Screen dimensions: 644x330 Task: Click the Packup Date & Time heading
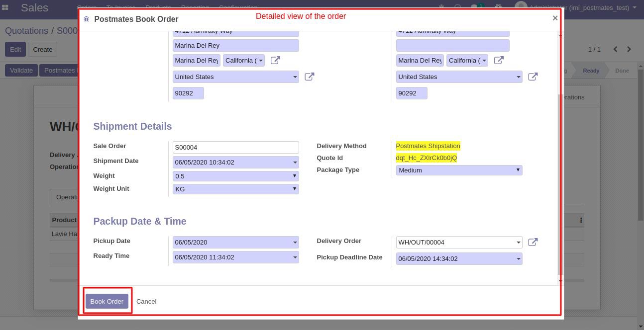point(140,221)
